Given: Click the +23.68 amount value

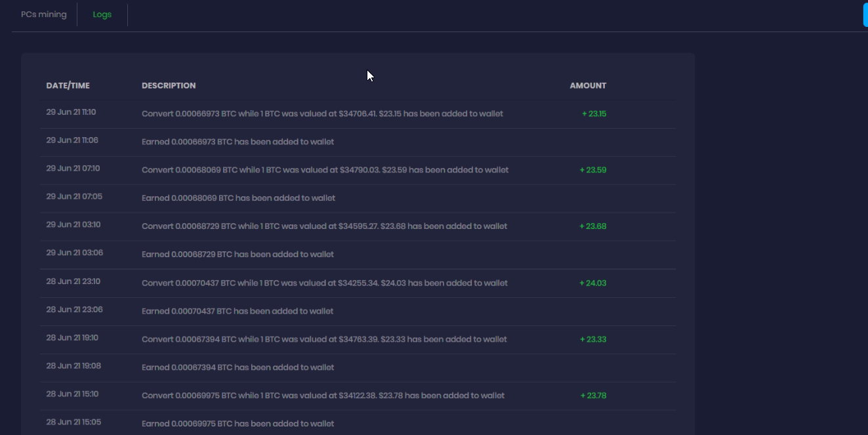Looking at the screenshot, I should coord(593,226).
